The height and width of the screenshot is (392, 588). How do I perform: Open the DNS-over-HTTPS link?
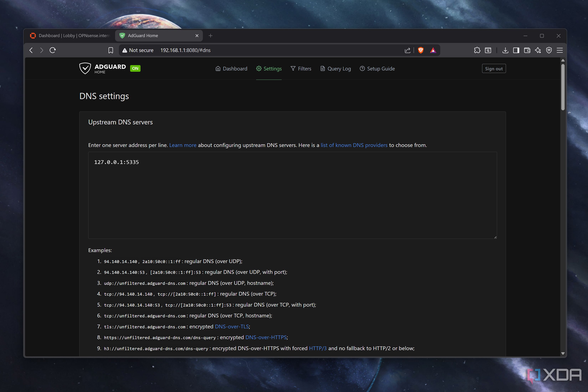click(x=266, y=337)
